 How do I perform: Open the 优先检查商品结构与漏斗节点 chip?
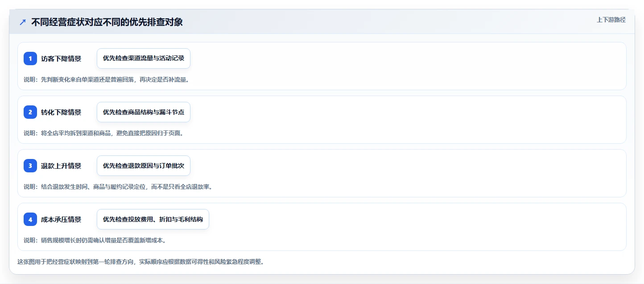(x=144, y=112)
